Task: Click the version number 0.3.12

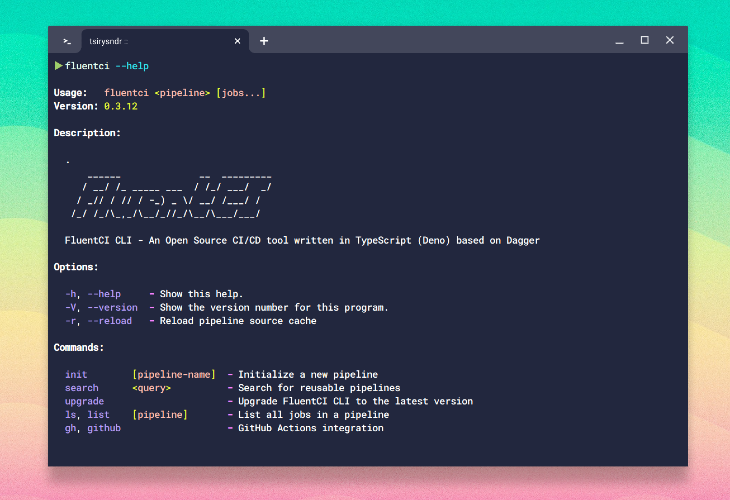Action: [x=121, y=106]
